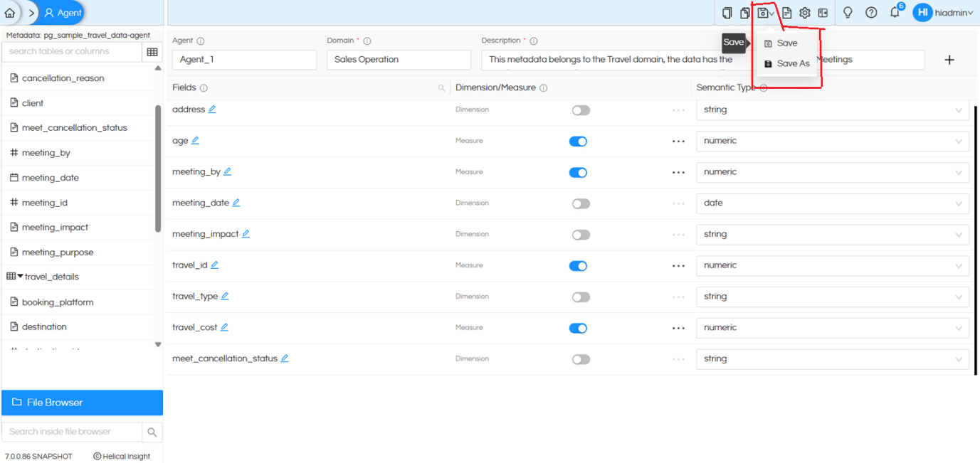Open the File Browser panel
The width and height of the screenshot is (980, 463).
pos(82,403)
